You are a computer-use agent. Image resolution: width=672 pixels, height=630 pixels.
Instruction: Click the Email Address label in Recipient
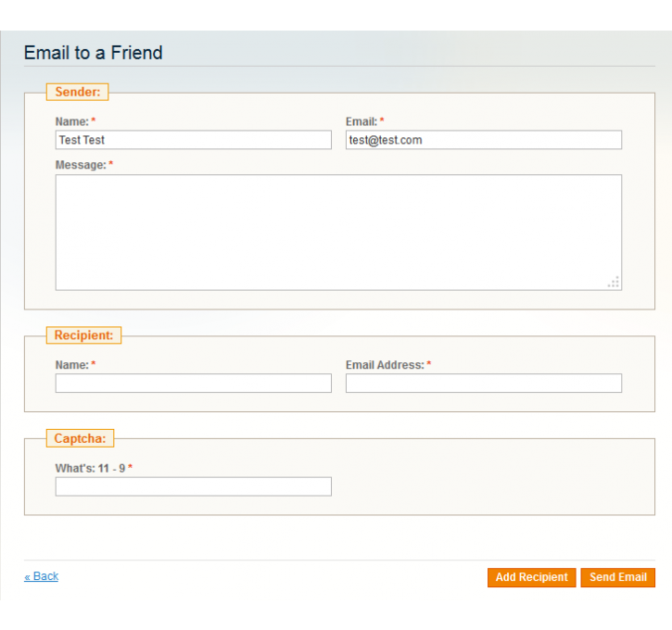click(x=385, y=365)
